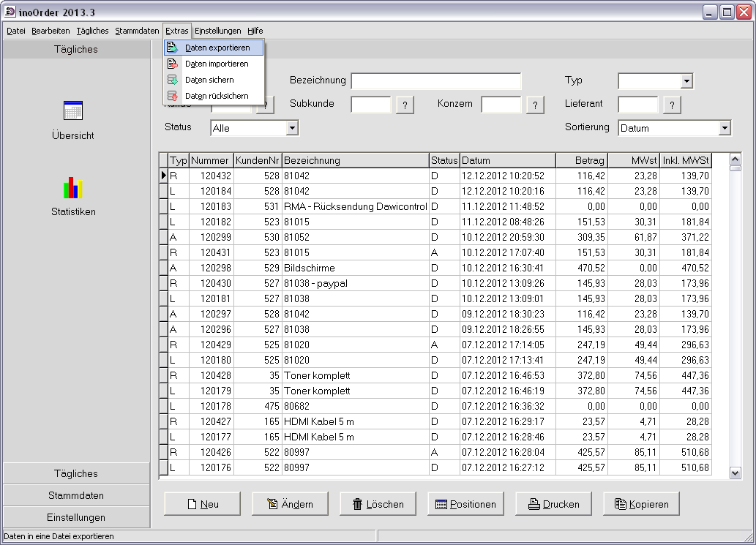756x545 pixels.
Task: Expand the Typ dropdown
Action: 687,81
